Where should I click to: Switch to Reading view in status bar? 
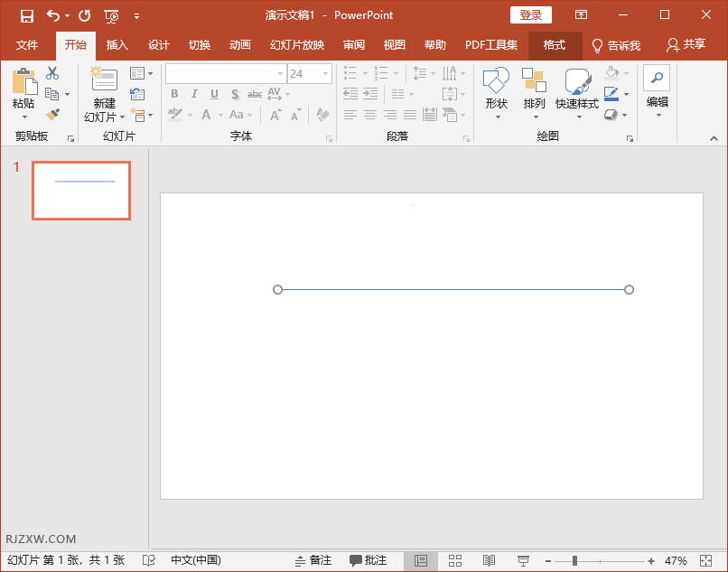[x=489, y=560]
